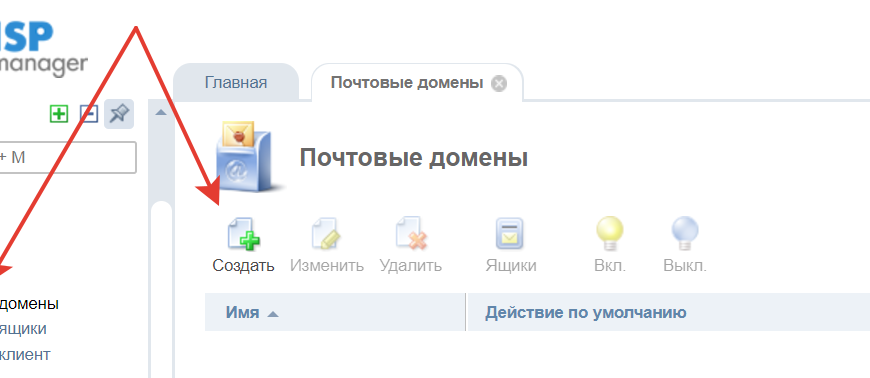Open the клиент sidebar menu link
The width and height of the screenshot is (870, 378).
tap(25, 354)
